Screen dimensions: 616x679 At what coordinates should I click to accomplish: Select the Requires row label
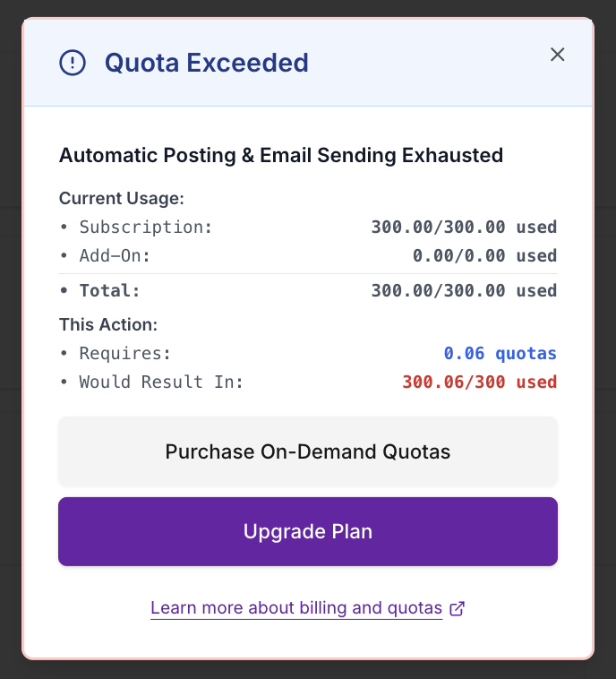point(124,354)
